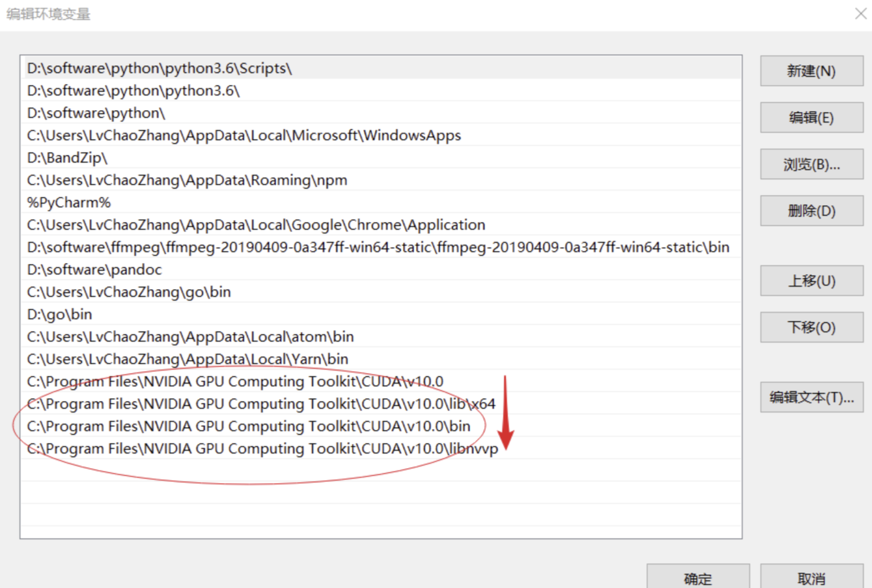Screen dimensions: 872x588
Task: Select the Local\Yarn\bin entry
Action: (381, 359)
